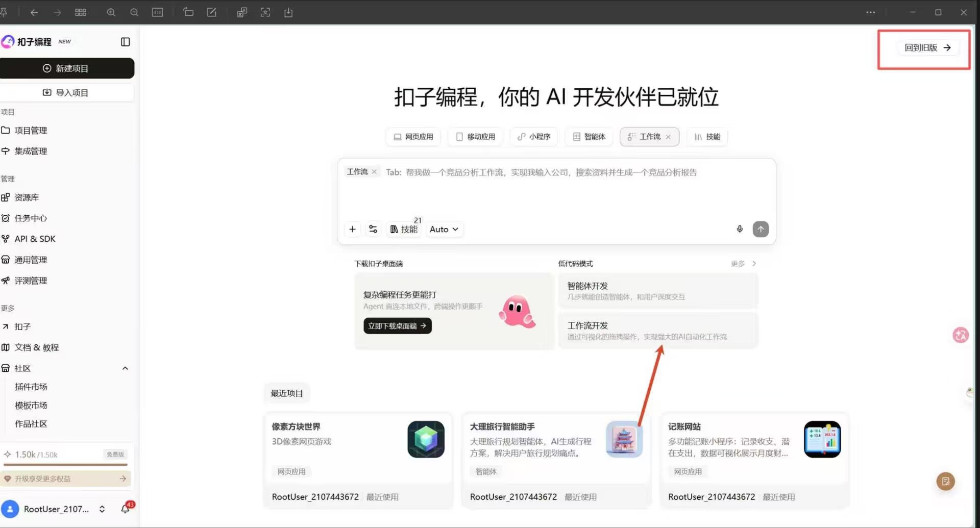Click 升级享受更多权益 upgrade banner
This screenshot has width=980, height=528.
coord(66,479)
